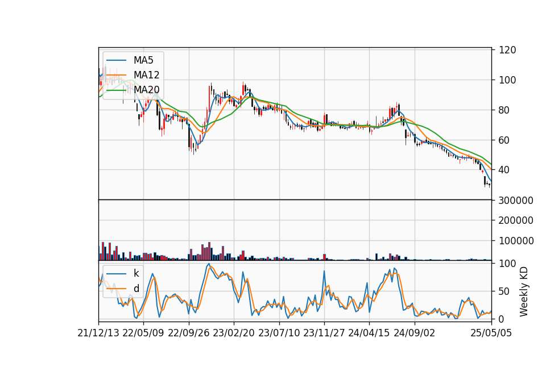Click the KD axis value 0
This screenshot has height=392, width=546.
502,319
